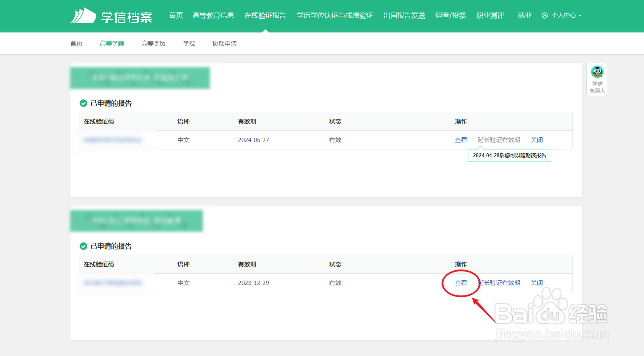Click the 学信档案 logo icon
Viewport: 644px width, 356px height.
tap(83, 15)
